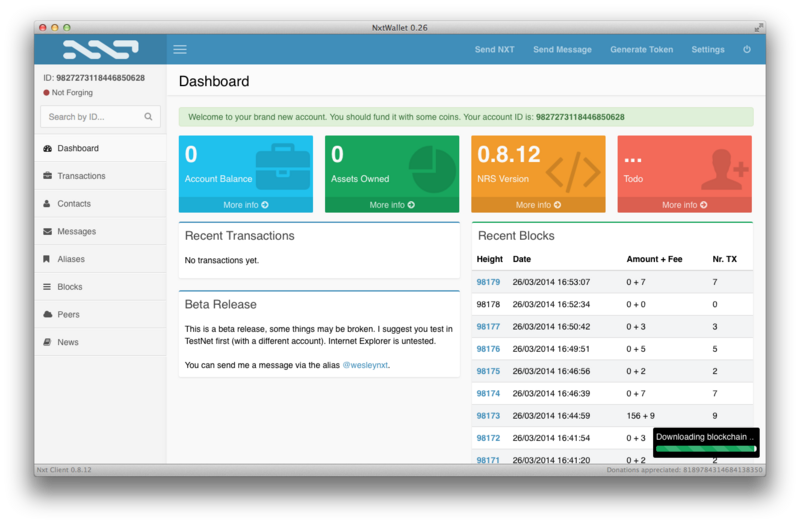Click the pie chart Assets Owned icon
This screenshot has width=800, height=524.
point(431,167)
